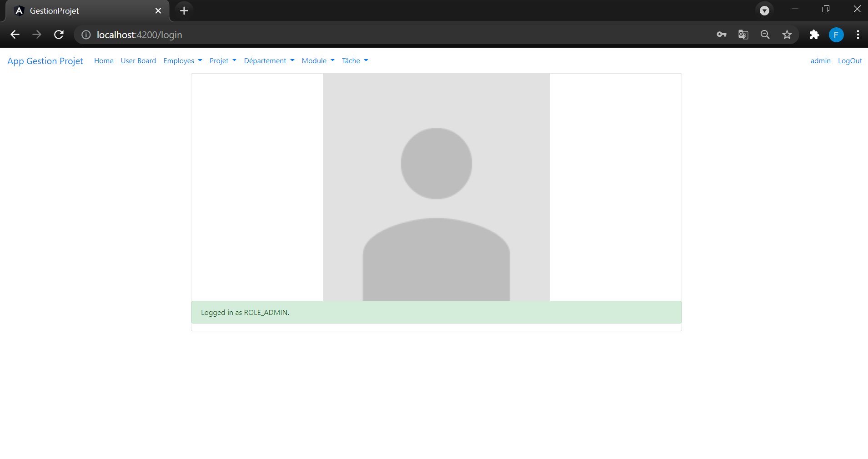The height and width of the screenshot is (459, 868).
Task: Open Google Translate page translation icon
Action: pos(743,35)
